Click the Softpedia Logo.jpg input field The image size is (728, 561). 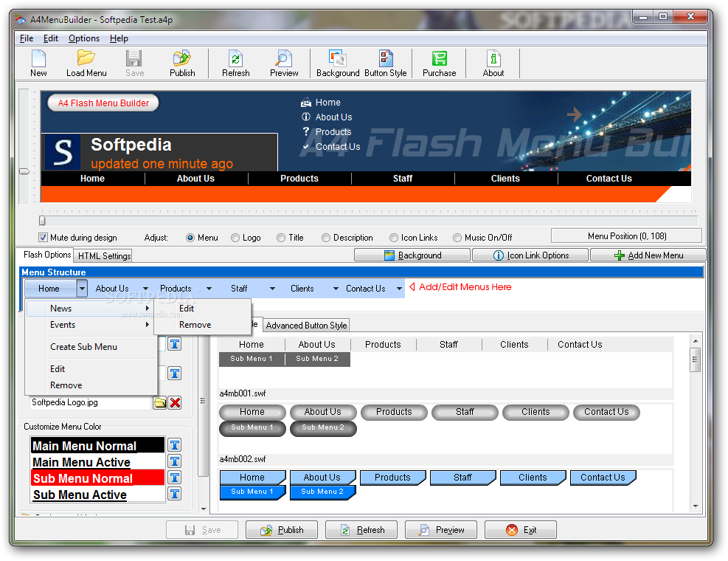click(91, 402)
